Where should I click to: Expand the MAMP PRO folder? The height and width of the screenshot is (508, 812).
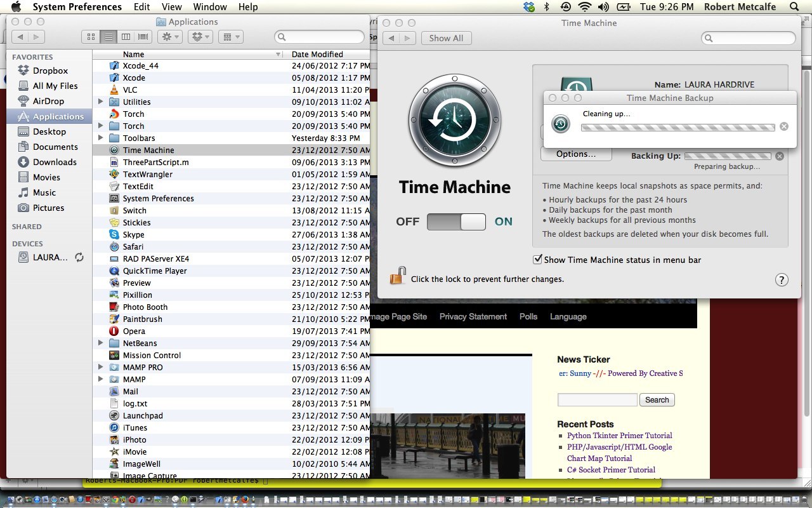pos(100,367)
